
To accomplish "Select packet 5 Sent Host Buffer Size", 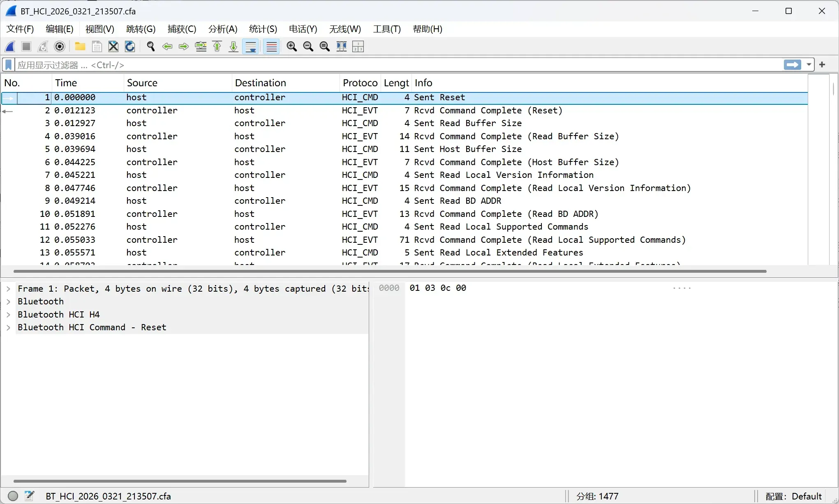I will (x=404, y=149).
